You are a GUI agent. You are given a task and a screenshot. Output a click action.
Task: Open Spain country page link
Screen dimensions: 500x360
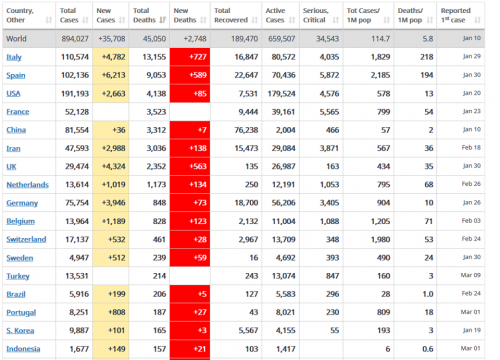(x=16, y=75)
